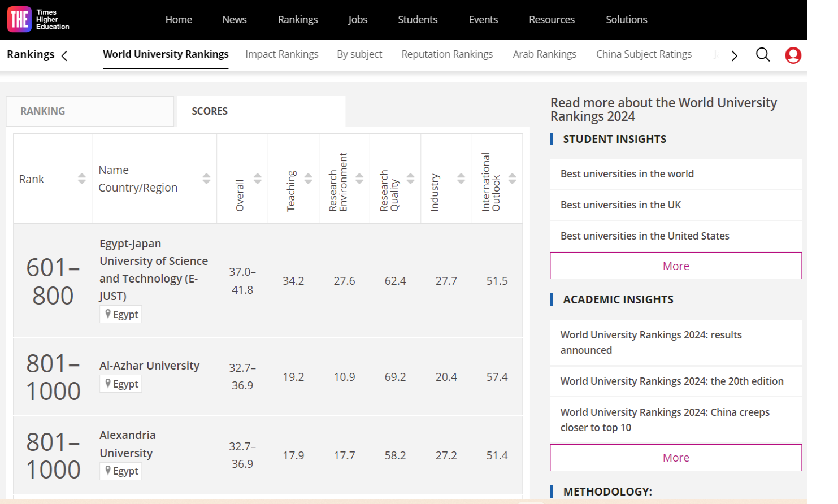Open article China creeps closer to top 10
Viewport: 838px width, 504px height.
676,420
